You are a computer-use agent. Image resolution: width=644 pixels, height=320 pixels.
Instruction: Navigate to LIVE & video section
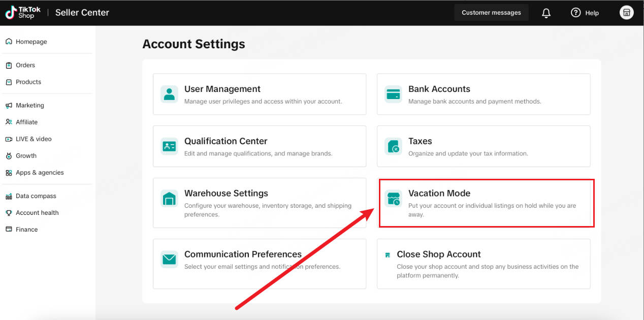(34, 139)
